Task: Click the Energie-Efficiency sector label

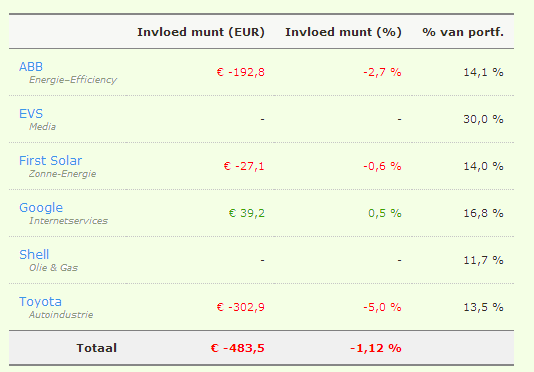Action: click(x=73, y=80)
